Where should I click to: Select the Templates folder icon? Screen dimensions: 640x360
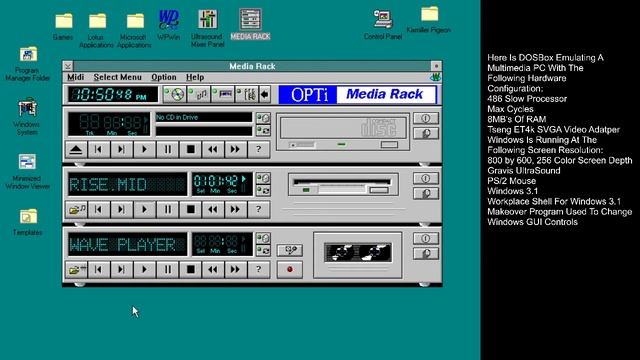(x=27, y=222)
